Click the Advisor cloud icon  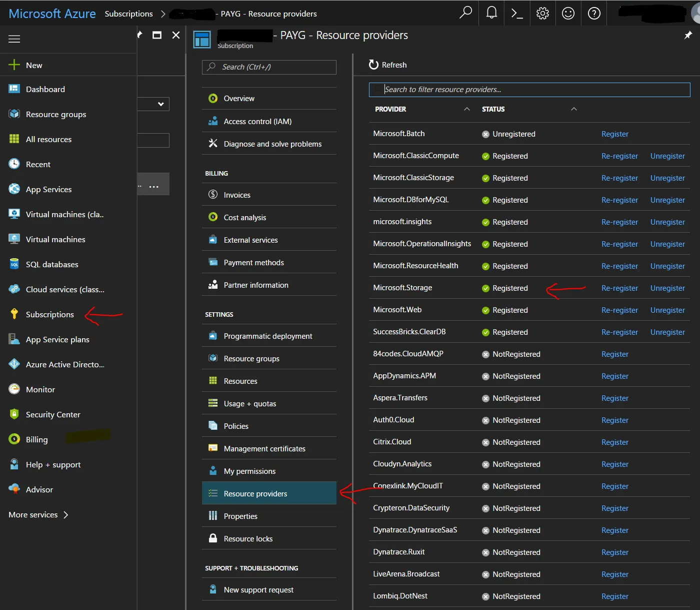click(14, 489)
